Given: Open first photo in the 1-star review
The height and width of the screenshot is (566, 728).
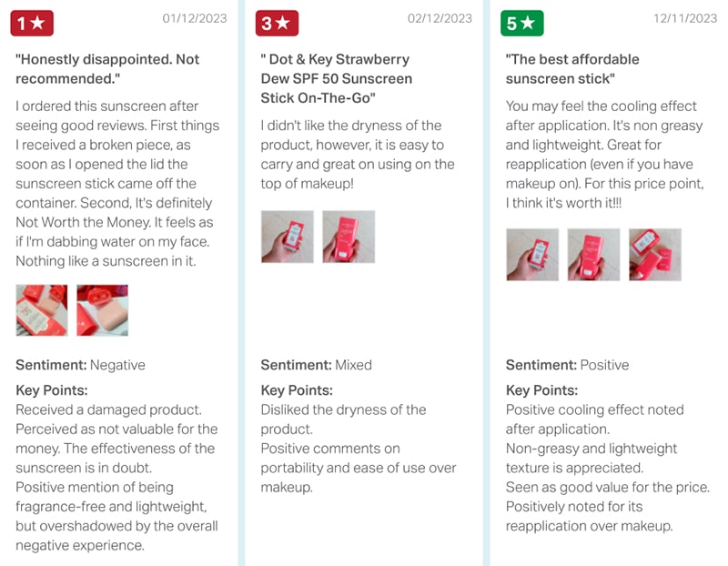Looking at the screenshot, I should (41, 310).
